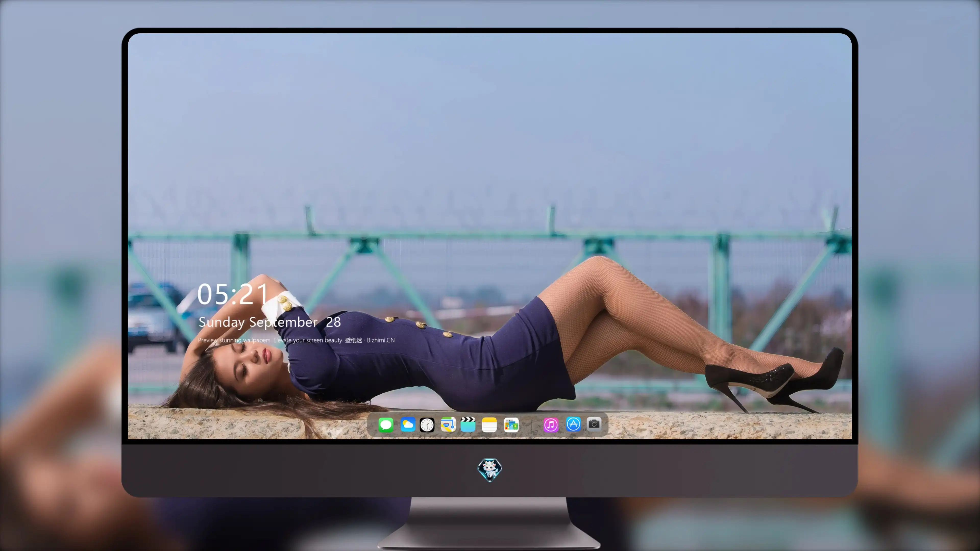Viewport: 980px width, 551px height.
Task: Click the 05:21 clock display
Action: [233, 294]
